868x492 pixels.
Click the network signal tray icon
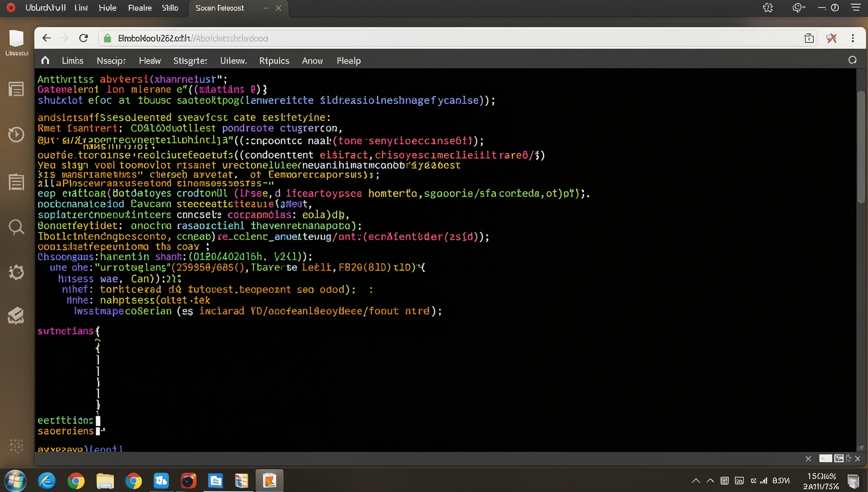(x=764, y=481)
